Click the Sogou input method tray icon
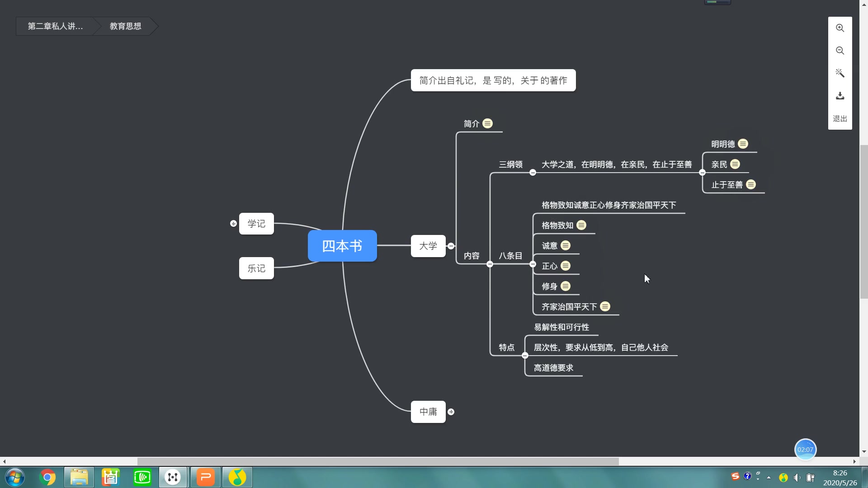The image size is (868, 488). point(735,476)
